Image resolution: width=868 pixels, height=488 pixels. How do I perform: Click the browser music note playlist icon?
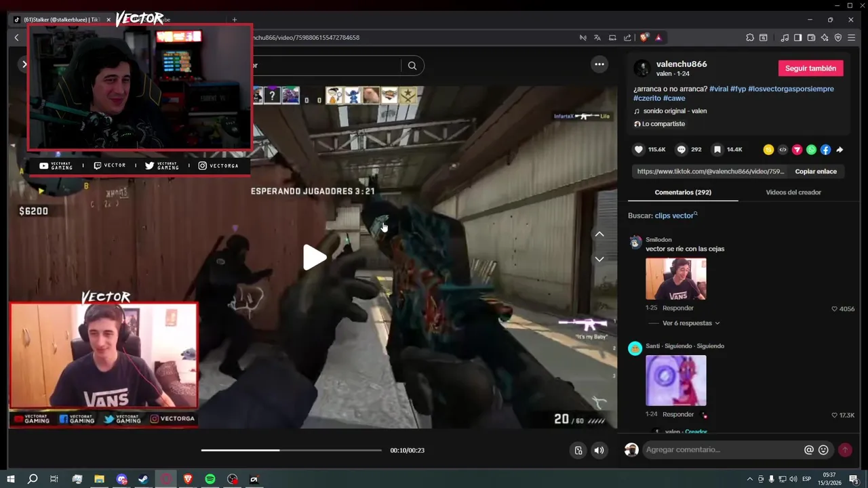785,38
